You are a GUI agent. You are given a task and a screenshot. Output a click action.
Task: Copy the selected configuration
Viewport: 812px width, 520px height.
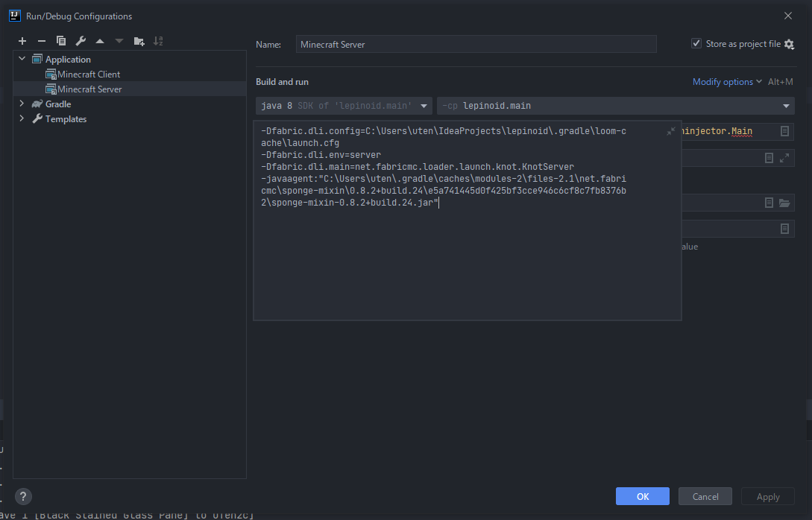coord(61,41)
